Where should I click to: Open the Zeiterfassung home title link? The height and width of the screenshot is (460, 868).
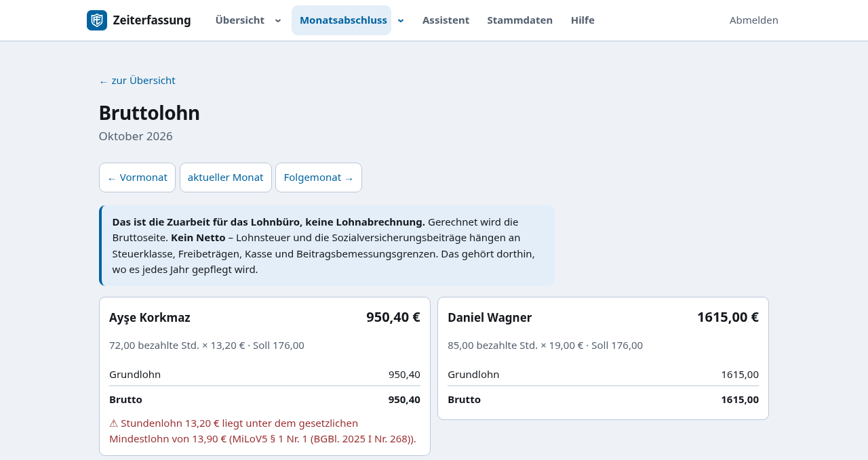tap(151, 20)
